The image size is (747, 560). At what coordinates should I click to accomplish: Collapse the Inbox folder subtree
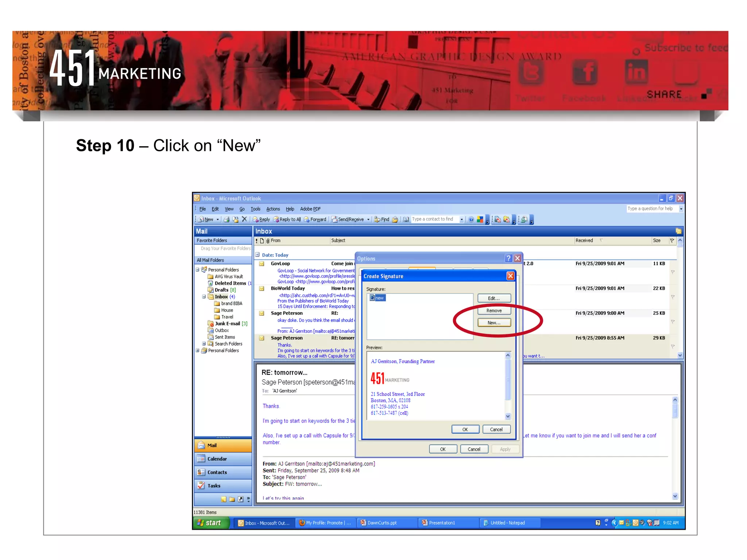[x=204, y=297]
